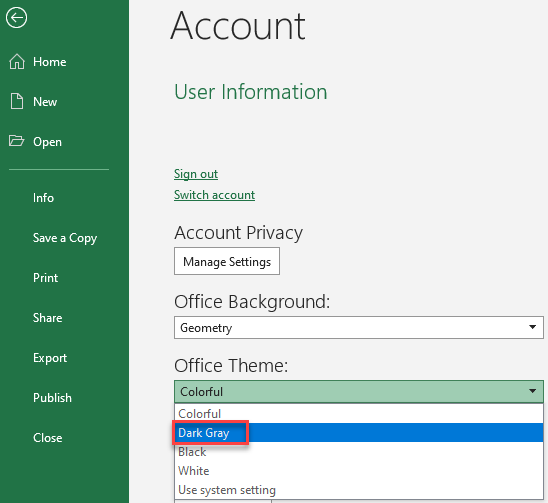Pick the White theme option

point(359,470)
